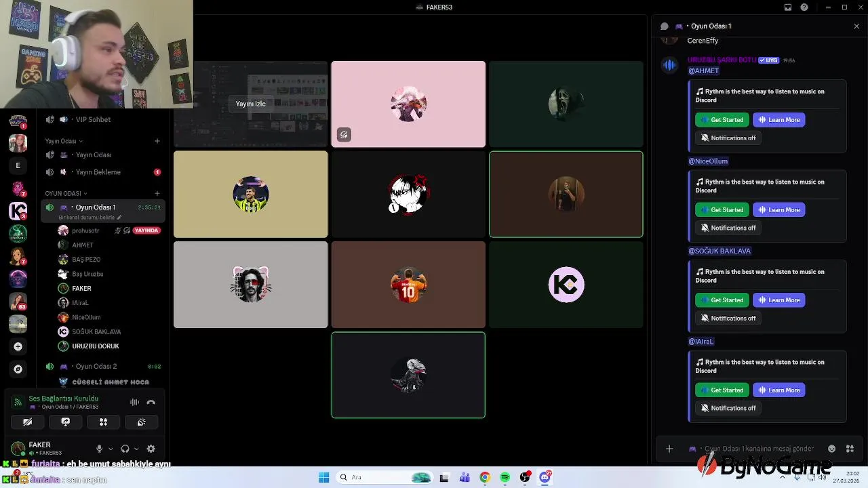The height and width of the screenshot is (488, 868).
Task: Open the Windows Start menu
Action: [323, 478]
